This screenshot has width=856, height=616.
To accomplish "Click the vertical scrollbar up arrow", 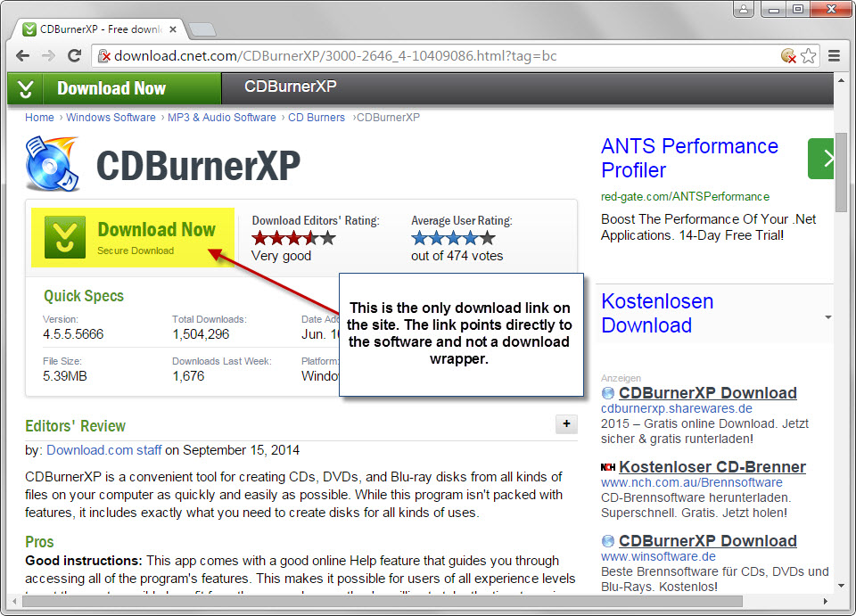I will point(841,81).
